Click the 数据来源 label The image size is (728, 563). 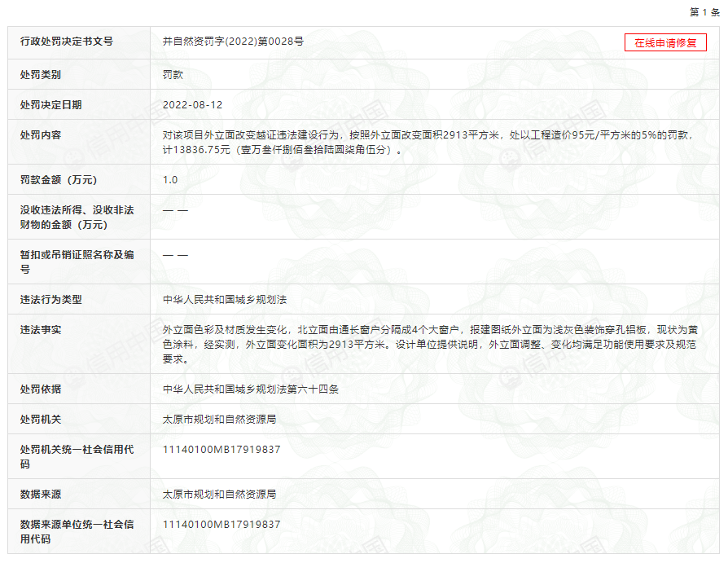(x=41, y=495)
